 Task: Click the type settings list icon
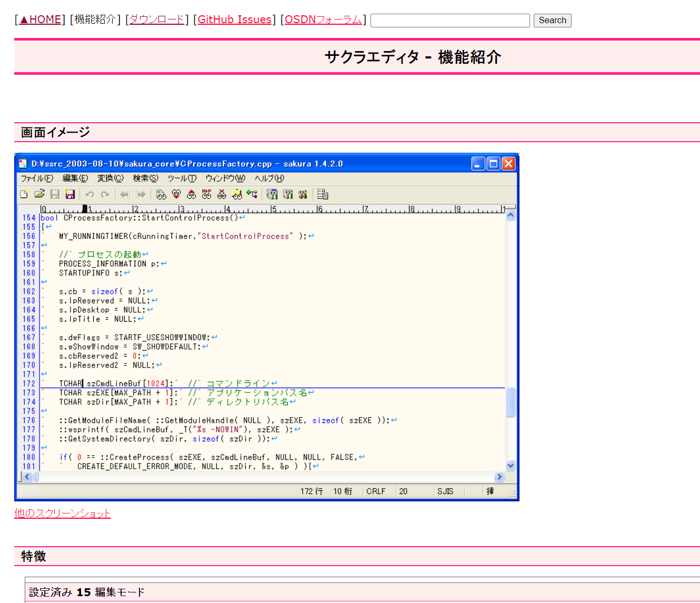pos(272,194)
